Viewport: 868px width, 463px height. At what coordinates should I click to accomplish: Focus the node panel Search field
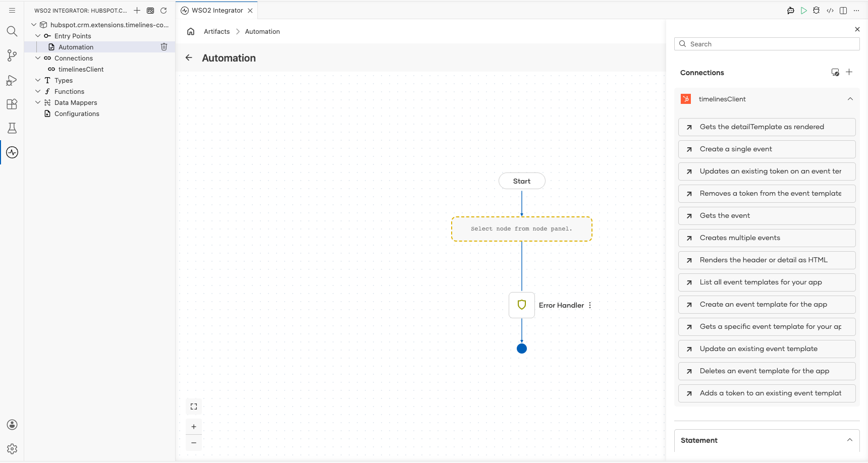pyautogui.click(x=767, y=44)
